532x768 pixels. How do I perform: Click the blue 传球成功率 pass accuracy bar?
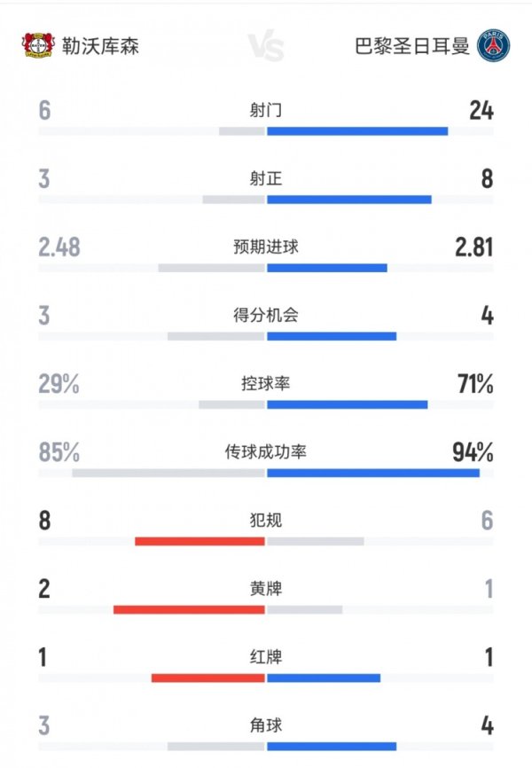(373, 473)
